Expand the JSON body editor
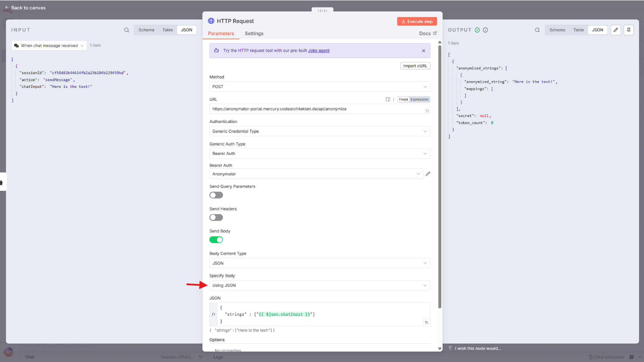The height and width of the screenshot is (362, 644). pyautogui.click(x=426, y=322)
